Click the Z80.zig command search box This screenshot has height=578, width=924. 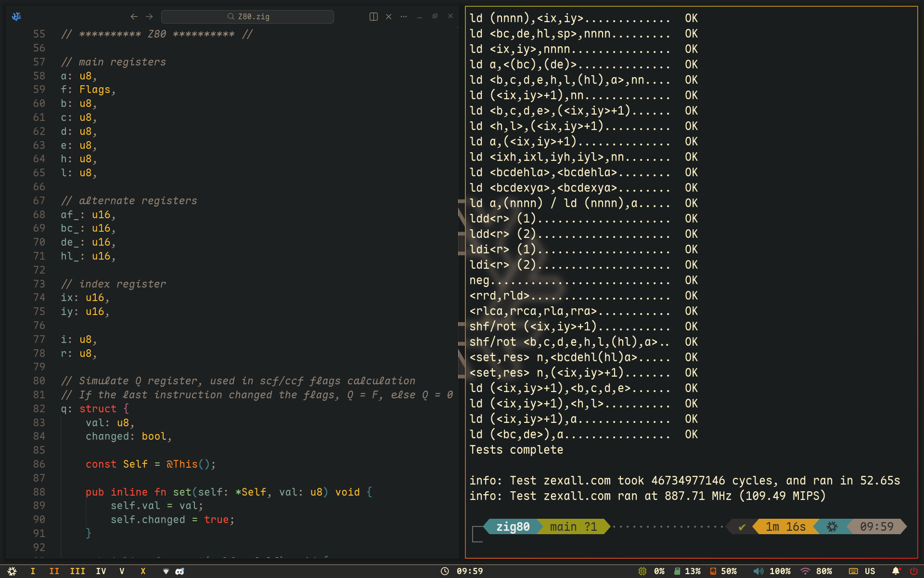247,16
